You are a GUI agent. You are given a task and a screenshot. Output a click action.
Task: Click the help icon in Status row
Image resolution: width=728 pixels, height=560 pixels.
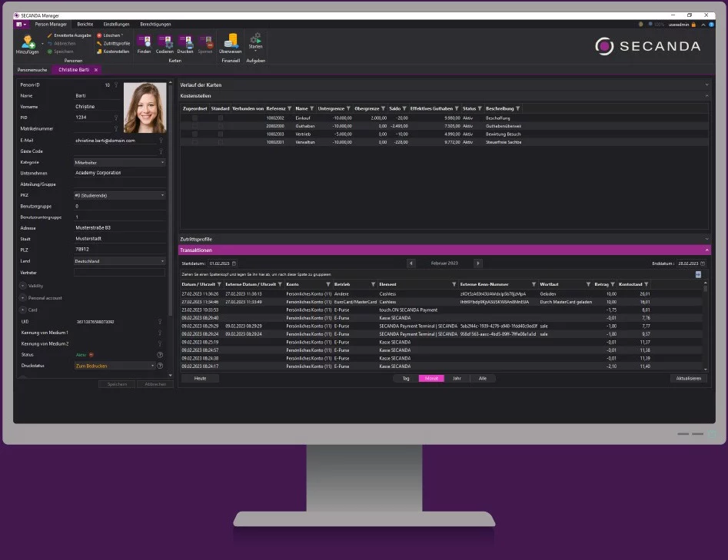tap(160, 354)
